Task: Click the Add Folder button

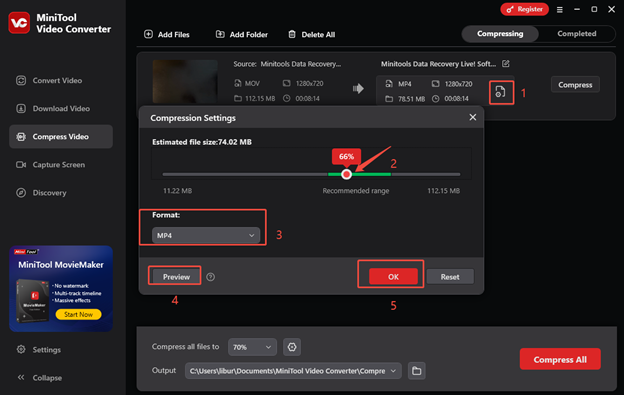Action: click(x=242, y=35)
